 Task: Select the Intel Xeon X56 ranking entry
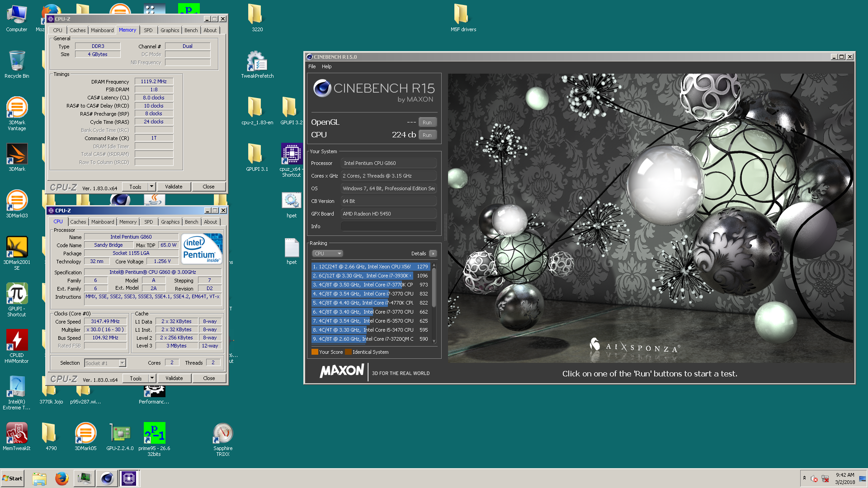370,267
